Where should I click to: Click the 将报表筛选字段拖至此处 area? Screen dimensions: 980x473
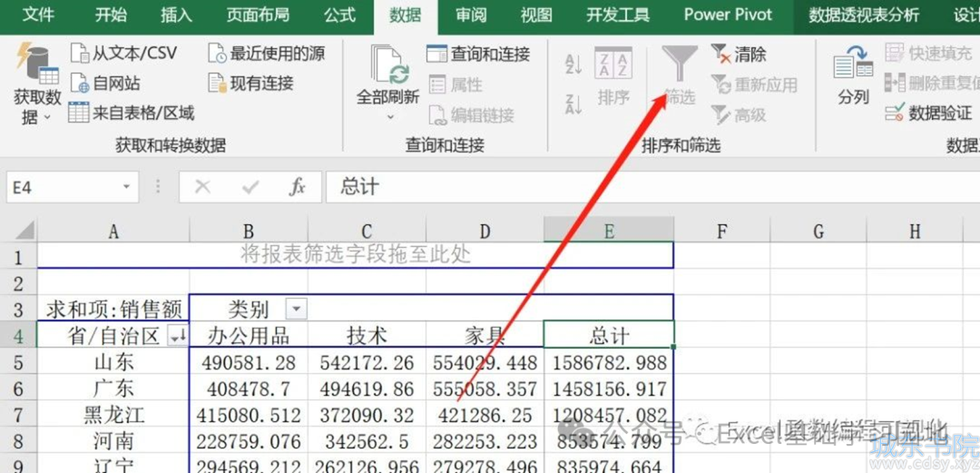click(356, 255)
